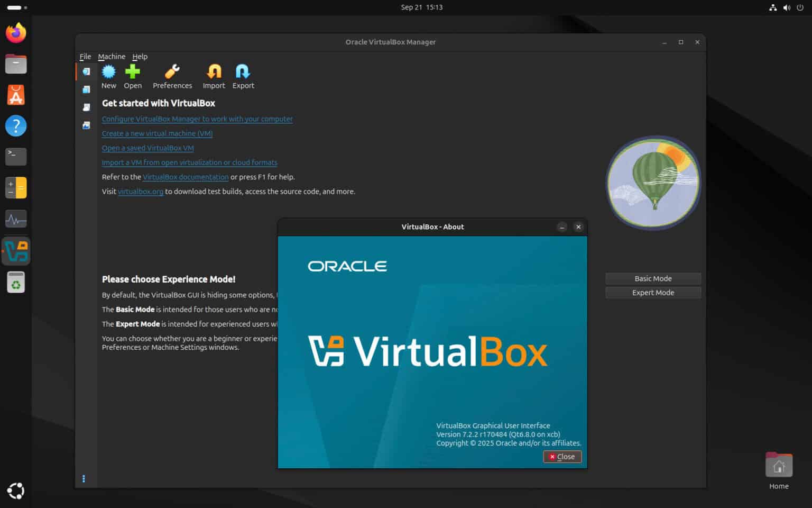This screenshot has height=508, width=812.
Task: Switch to Expert Mode
Action: click(x=653, y=292)
